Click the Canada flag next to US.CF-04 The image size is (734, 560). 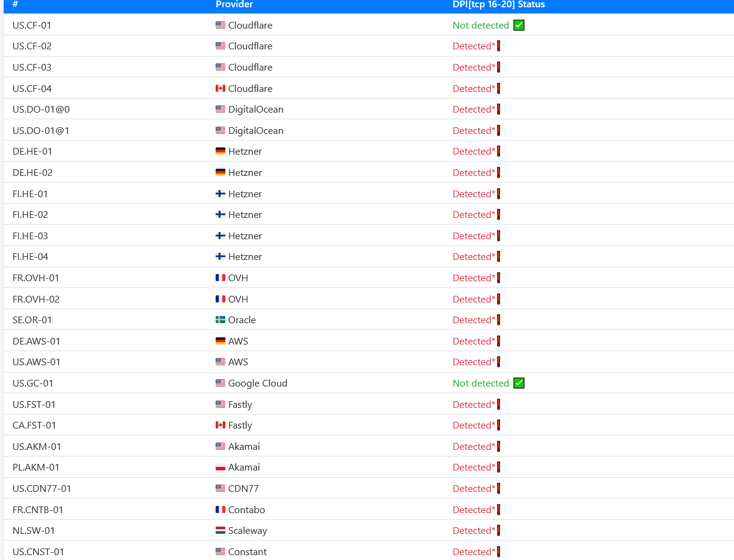tap(221, 89)
